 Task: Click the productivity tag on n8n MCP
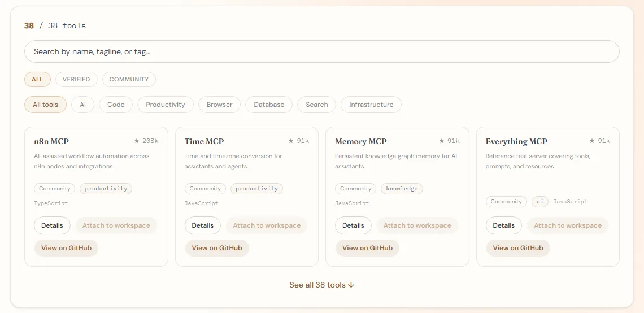pos(106,189)
